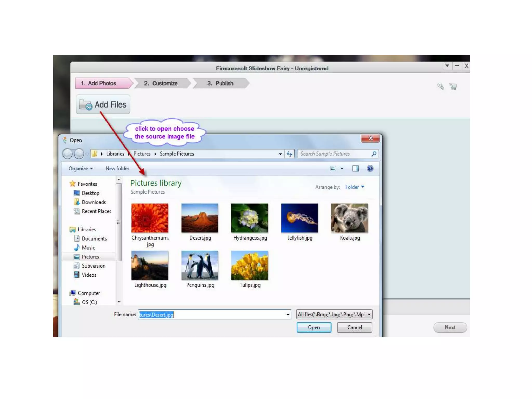
Task: Click the navigation pane scroll down arrow
Action: (119, 302)
